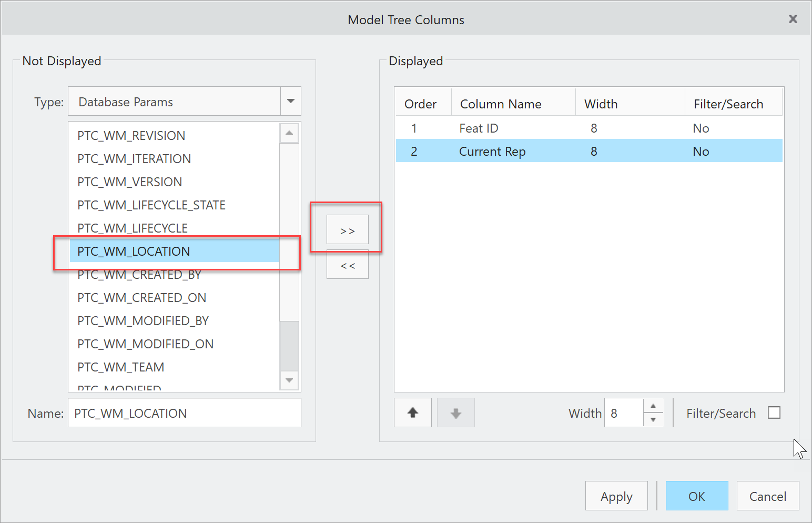Click the << remove column button
This screenshot has width=812, height=523.
[x=347, y=266]
